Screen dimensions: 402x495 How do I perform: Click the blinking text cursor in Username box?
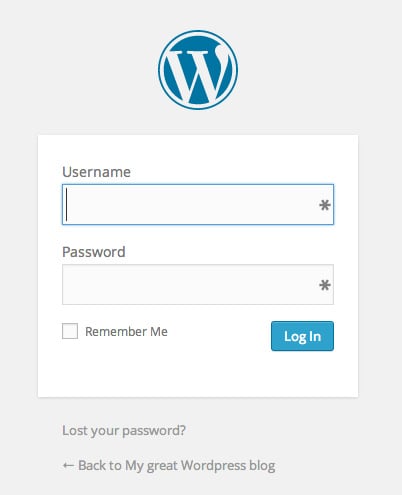67,204
